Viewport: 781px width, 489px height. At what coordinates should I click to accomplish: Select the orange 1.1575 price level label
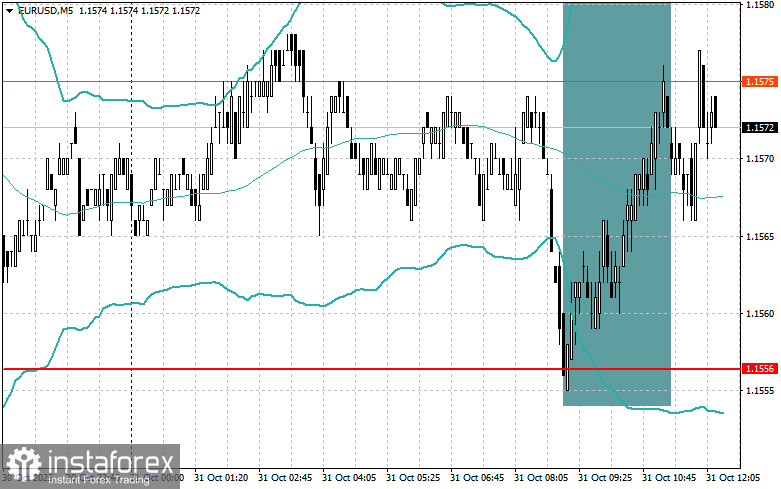(760, 82)
